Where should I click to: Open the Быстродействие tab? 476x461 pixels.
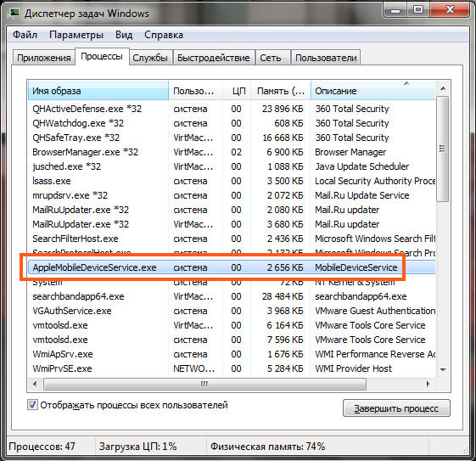(x=214, y=58)
